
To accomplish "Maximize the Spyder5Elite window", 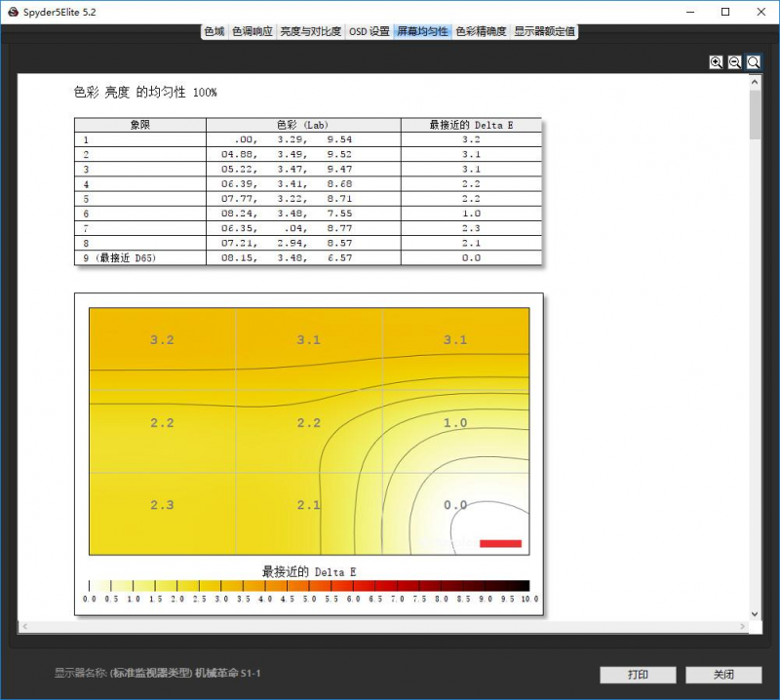I will [x=725, y=12].
